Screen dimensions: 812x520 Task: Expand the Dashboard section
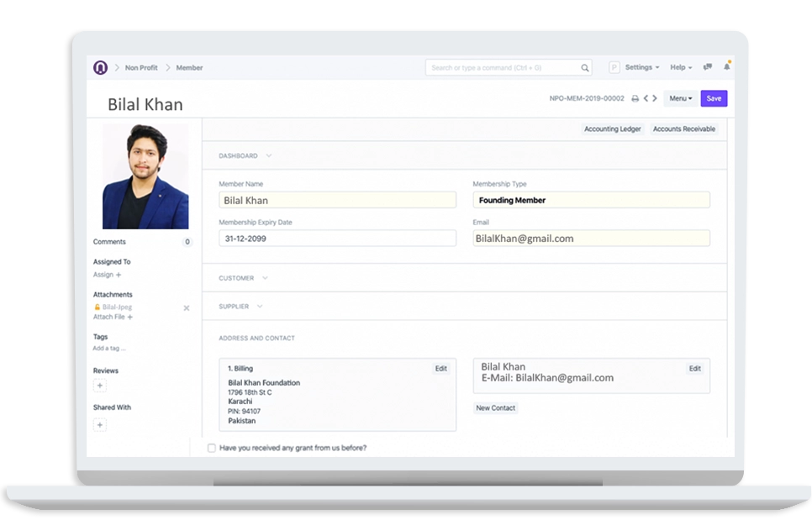[245, 155]
